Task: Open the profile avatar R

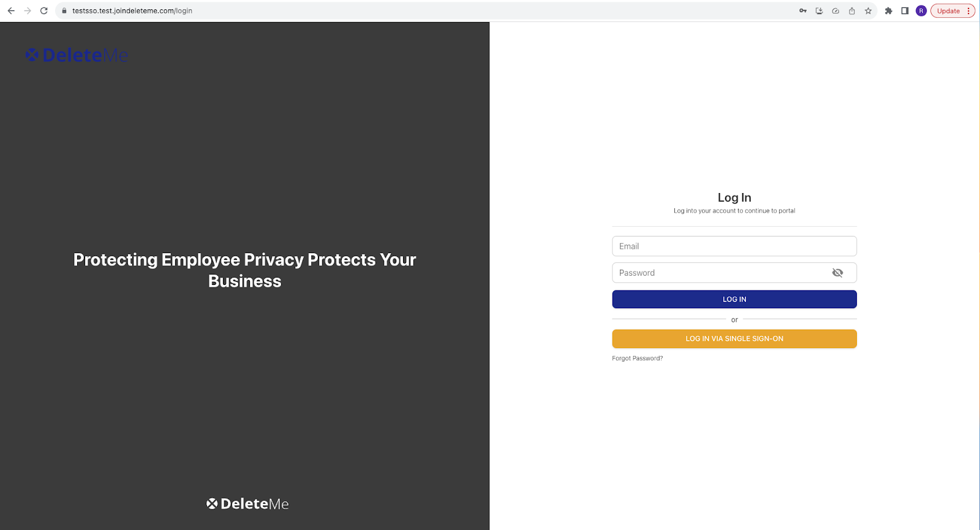Action: 921,11
